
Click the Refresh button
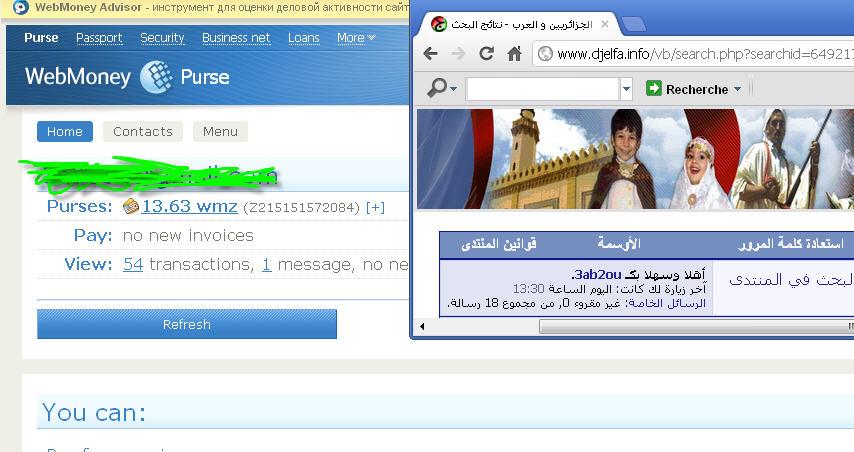click(187, 324)
